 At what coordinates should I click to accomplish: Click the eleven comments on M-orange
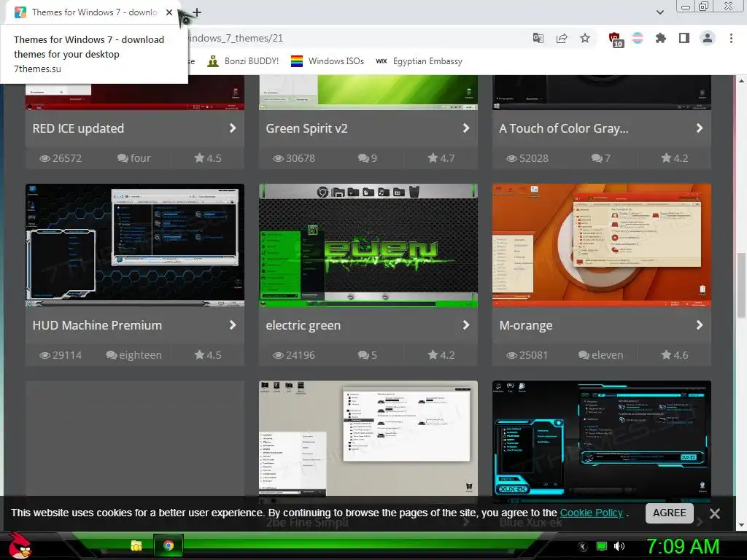[601, 355]
